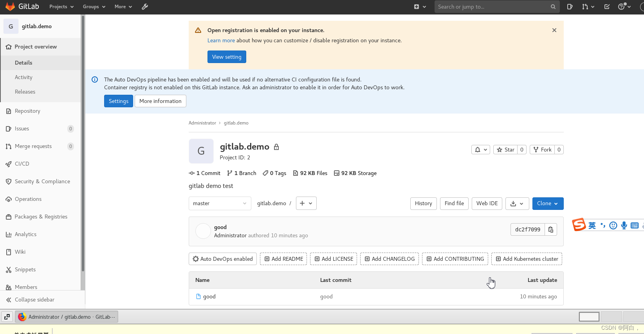Screen dimensions: 644x334
Task: Open Merge requests in sidebar
Action: [41, 146]
